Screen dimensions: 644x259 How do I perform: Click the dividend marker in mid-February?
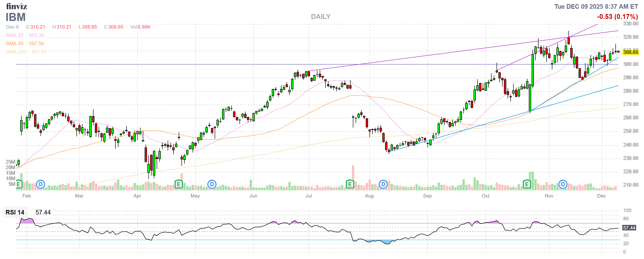[41, 185]
